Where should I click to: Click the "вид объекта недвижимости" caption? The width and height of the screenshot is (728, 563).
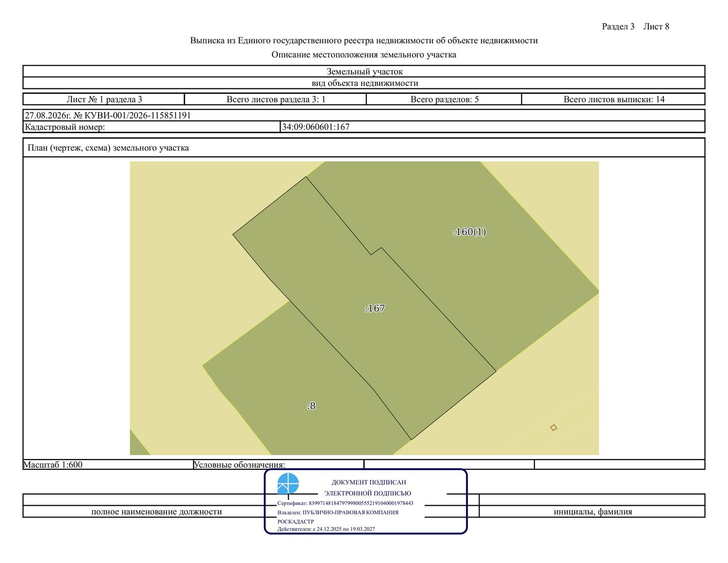pos(365,83)
